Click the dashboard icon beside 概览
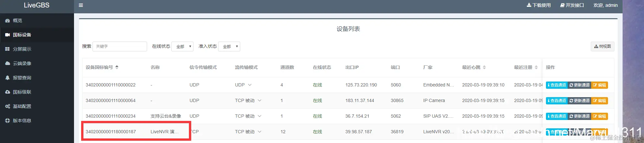Viewport: 644px width, 143px height. pos(7,20)
